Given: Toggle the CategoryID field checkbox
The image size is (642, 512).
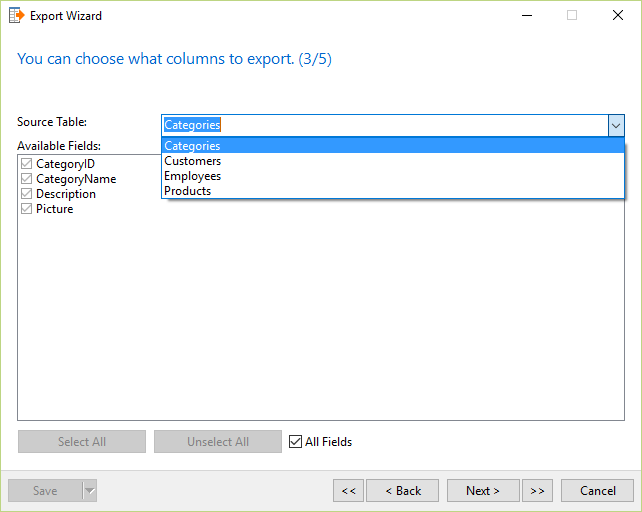Looking at the screenshot, I should click(27, 164).
